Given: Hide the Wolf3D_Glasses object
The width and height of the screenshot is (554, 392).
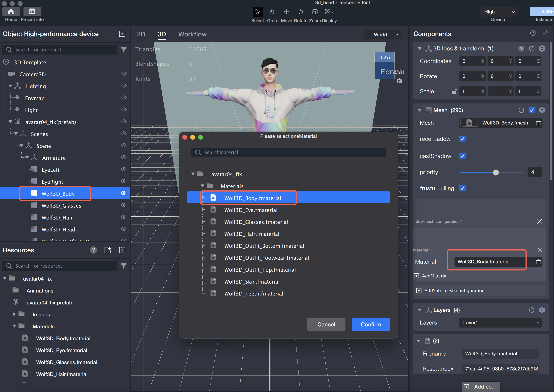Looking at the screenshot, I should pos(124,205).
